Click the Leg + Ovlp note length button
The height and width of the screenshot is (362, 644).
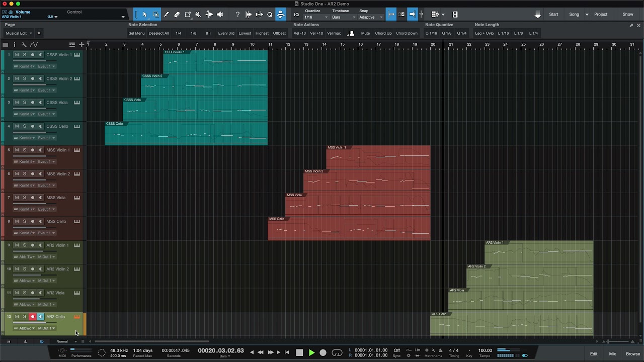point(485,33)
